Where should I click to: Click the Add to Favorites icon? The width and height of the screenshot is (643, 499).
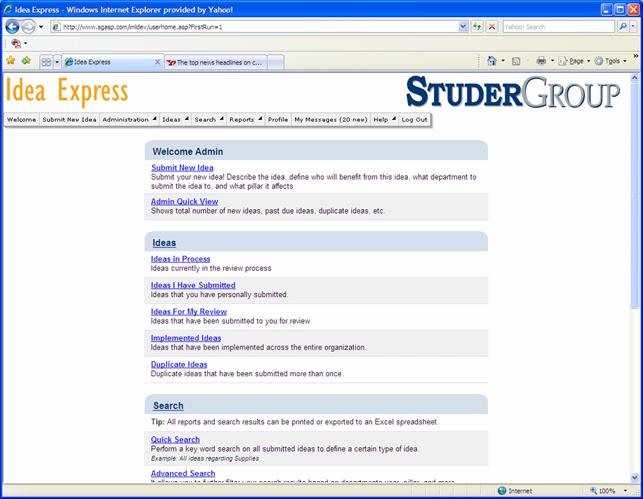tap(26, 61)
